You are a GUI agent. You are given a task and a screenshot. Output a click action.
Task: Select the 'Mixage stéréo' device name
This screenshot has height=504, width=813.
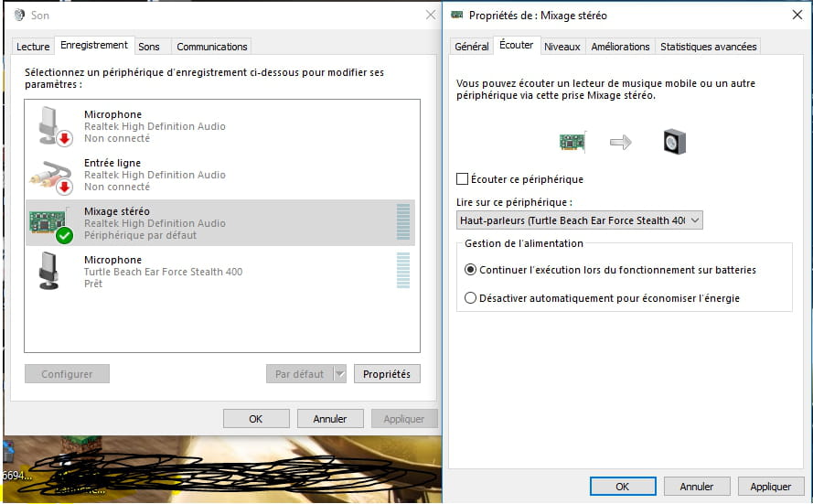click(117, 211)
